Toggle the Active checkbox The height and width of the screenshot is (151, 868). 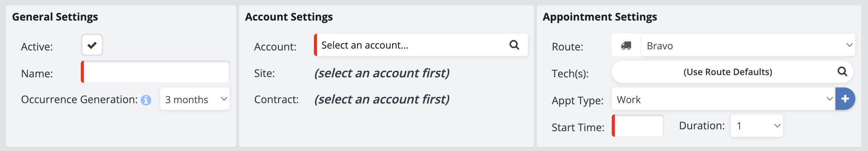pyautogui.click(x=92, y=45)
